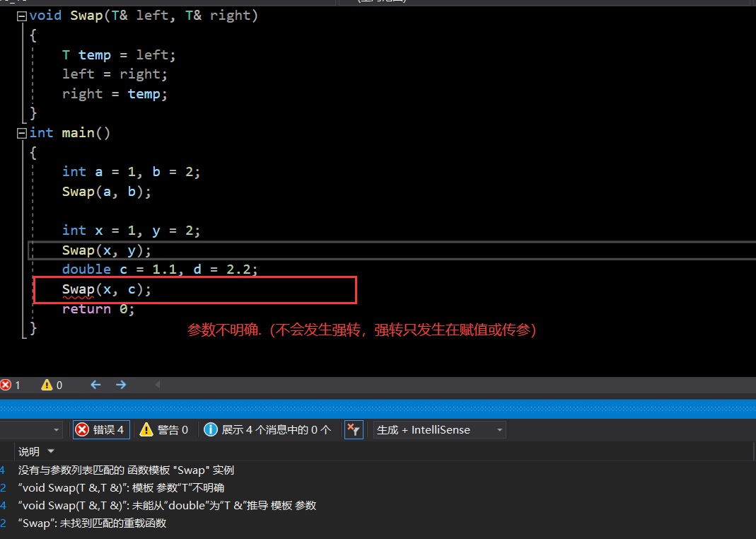Click the line int a = 1, b = 2;
This screenshot has width=756, height=539.
pos(131,172)
